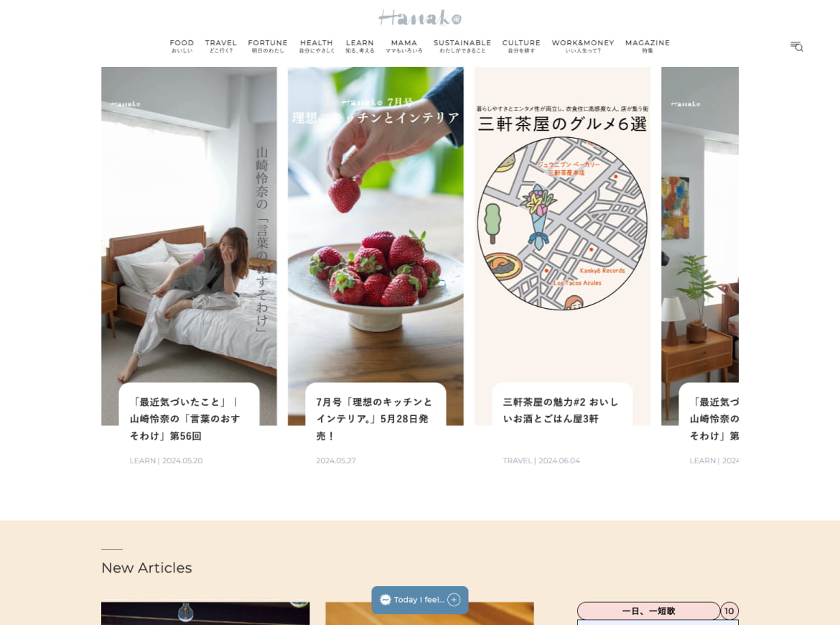The height and width of the screenshot is (625, 840).
Task: Click the Hanako logo at top
Action: (420, 18)
